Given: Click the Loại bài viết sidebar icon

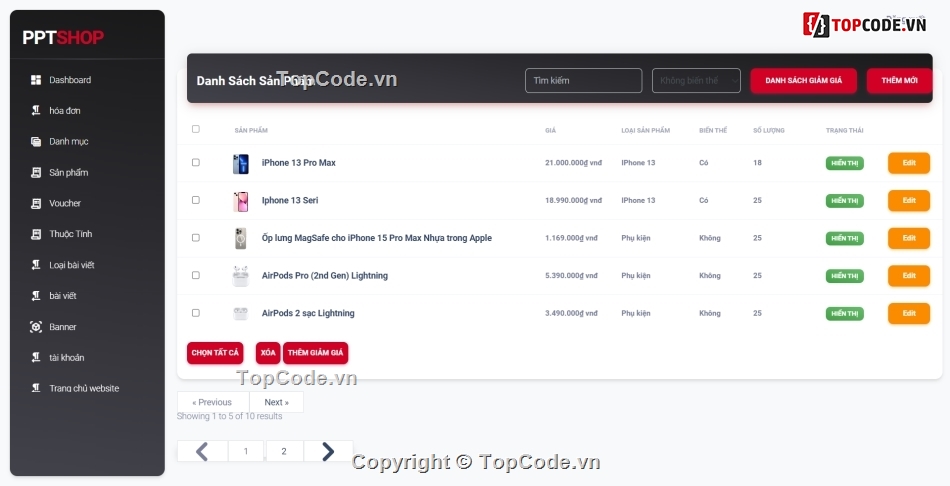Looking at the screenshot, I should click(x=36, y=265).
